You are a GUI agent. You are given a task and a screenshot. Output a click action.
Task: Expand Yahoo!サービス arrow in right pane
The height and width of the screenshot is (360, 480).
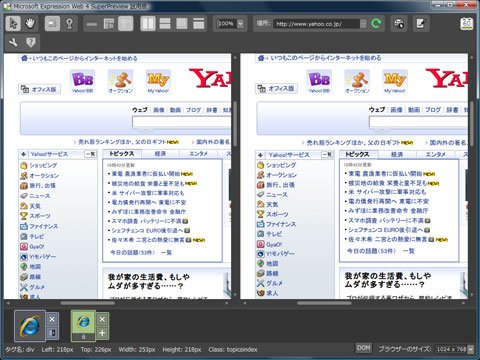point(260,155)
